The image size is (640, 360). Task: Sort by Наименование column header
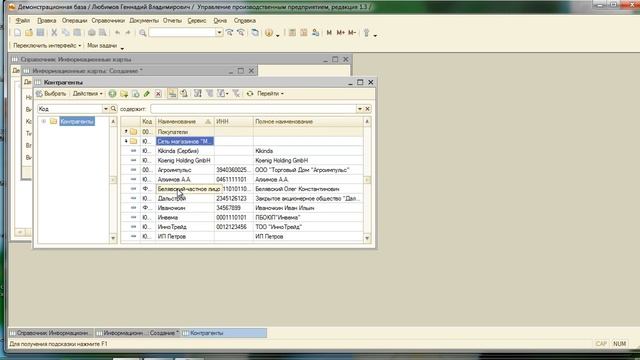[x=184, y=122]
